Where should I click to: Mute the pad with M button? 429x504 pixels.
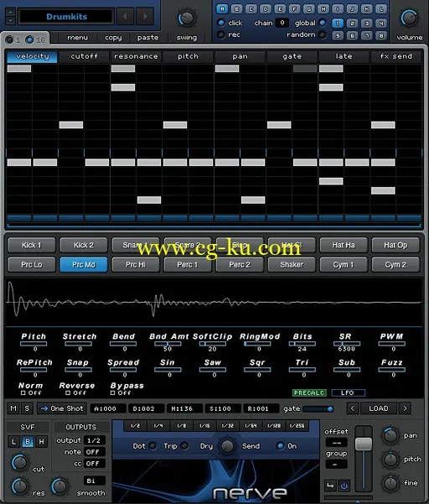tap(13, 408)
